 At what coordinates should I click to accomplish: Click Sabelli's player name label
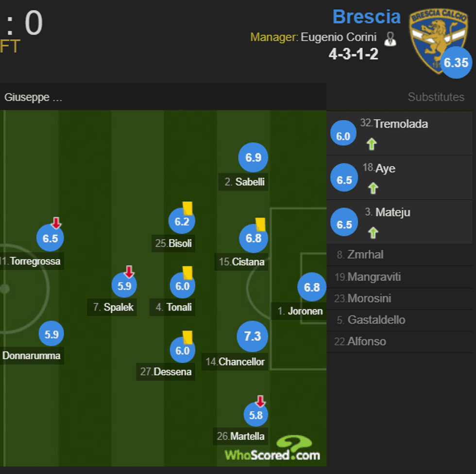250,182
